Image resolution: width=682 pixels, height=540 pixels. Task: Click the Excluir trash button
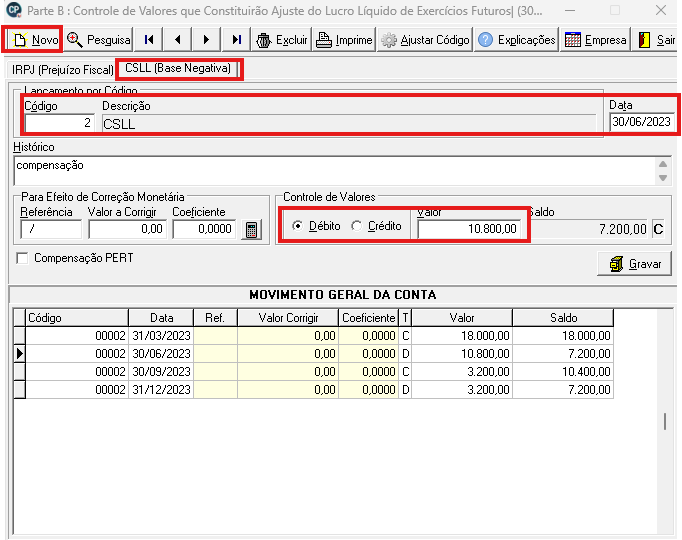(x=281, y=40)
